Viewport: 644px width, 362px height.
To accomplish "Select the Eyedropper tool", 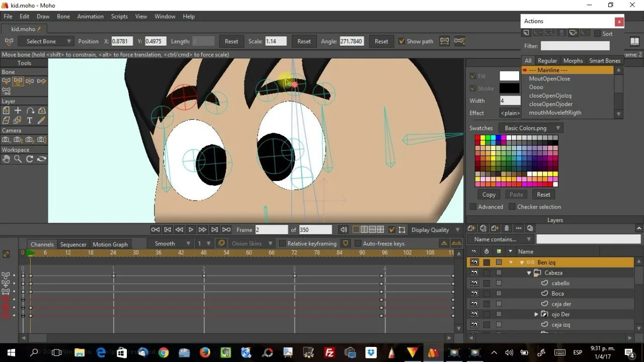I will pyautogui.click(x=42, y=120).
